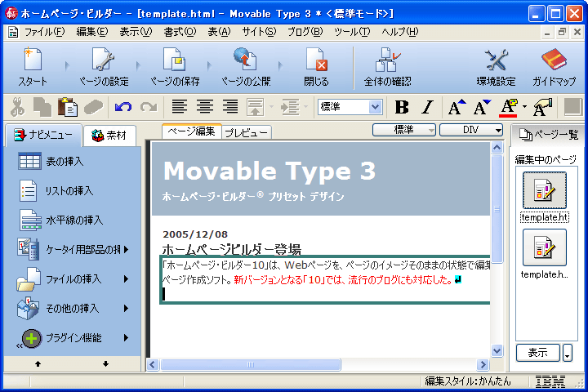Image resolution: width=588 pixels, height=392 pixels.
Task: Open the Guide map (ガイドマップ) book icon
Action: click(x=554, y=67)
